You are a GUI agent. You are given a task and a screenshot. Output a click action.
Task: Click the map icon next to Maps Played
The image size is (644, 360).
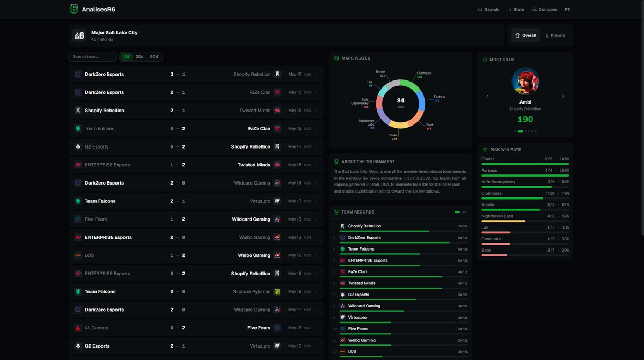pos(336,58)
